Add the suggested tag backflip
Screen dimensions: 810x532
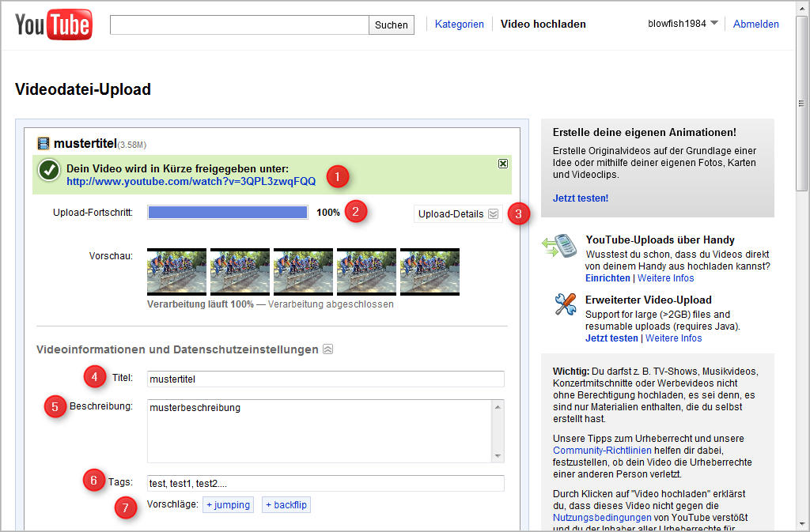[286, 504]
